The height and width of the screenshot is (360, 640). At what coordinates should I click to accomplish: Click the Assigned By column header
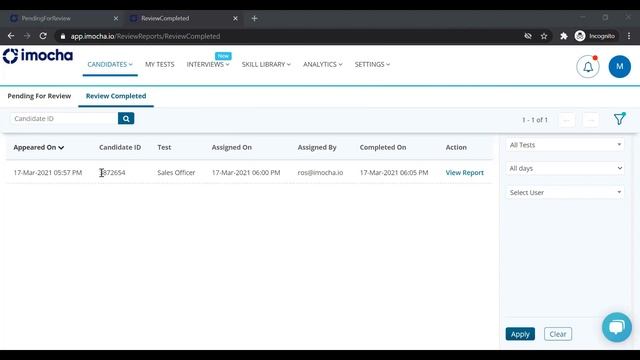[x=317, y=147]
